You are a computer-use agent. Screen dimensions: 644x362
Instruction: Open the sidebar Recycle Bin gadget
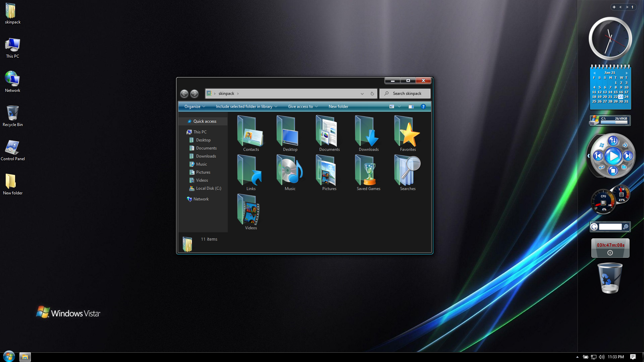610,278
